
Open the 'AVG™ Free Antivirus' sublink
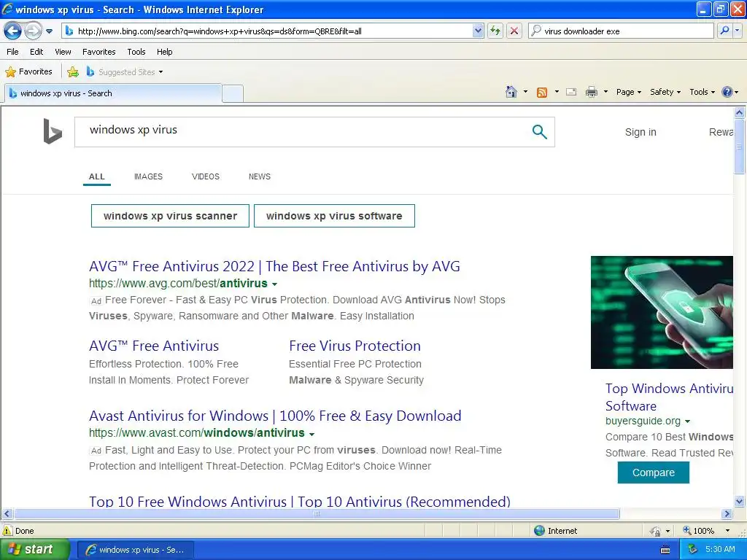154,346
